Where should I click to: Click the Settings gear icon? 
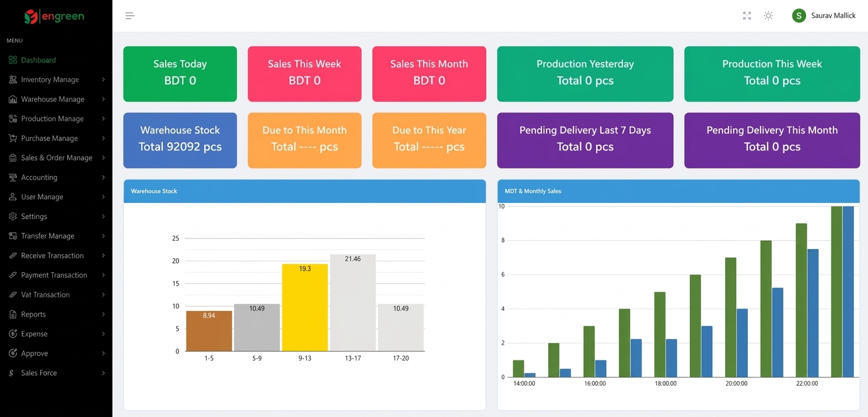click(x=13, y=216)
